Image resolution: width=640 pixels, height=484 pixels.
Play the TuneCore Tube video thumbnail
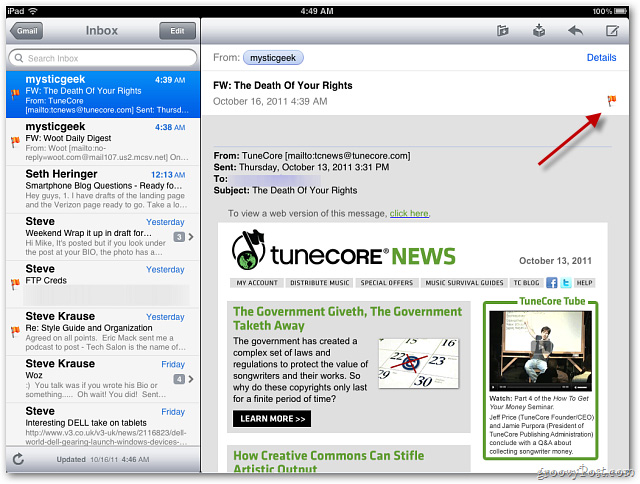pyautogui.click(x=540, y=351)
